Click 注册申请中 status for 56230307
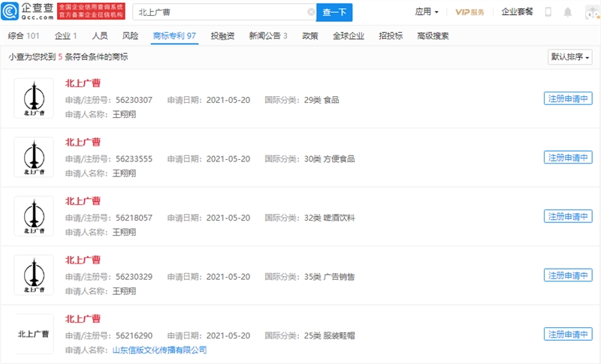Viewport: 601px width, 364px height. (x=568, y=98)
